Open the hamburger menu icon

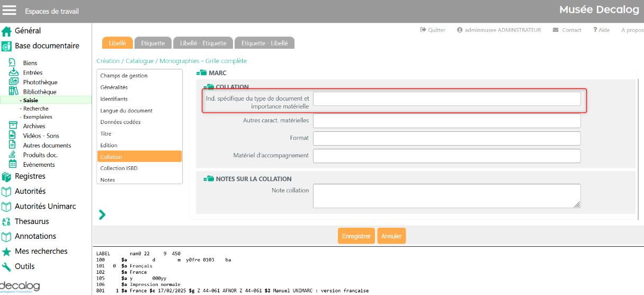[10, 11]
